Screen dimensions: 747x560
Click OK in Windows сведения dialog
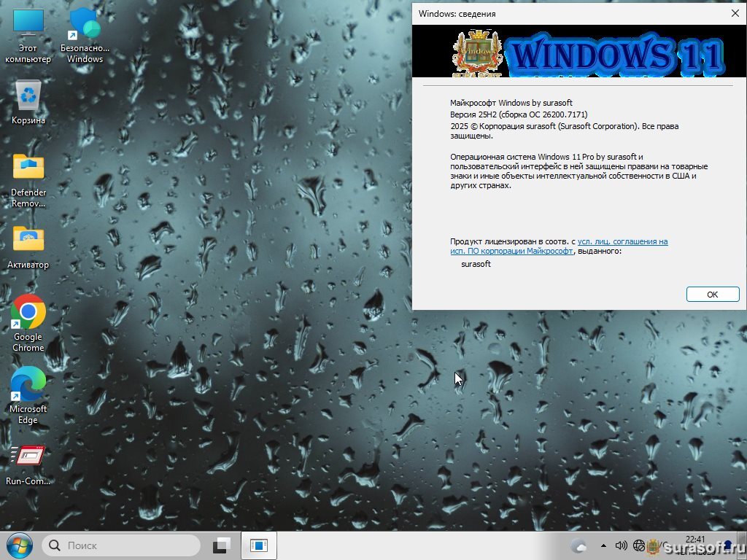(x=712, y=295)
